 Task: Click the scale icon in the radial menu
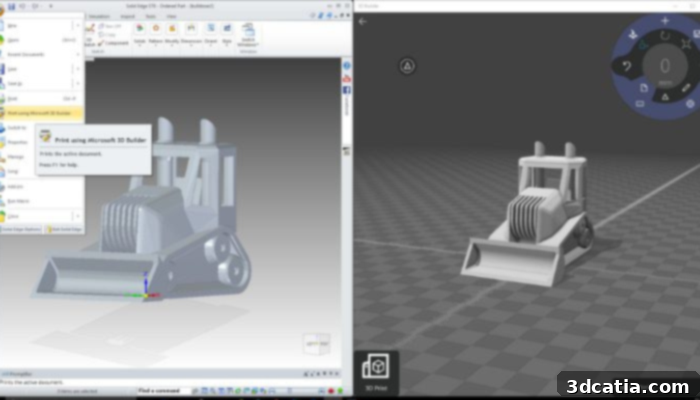coord(687,44)
